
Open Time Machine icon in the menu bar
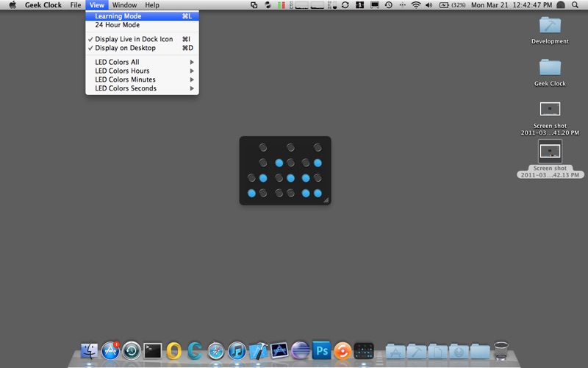[x=389, y=5]
